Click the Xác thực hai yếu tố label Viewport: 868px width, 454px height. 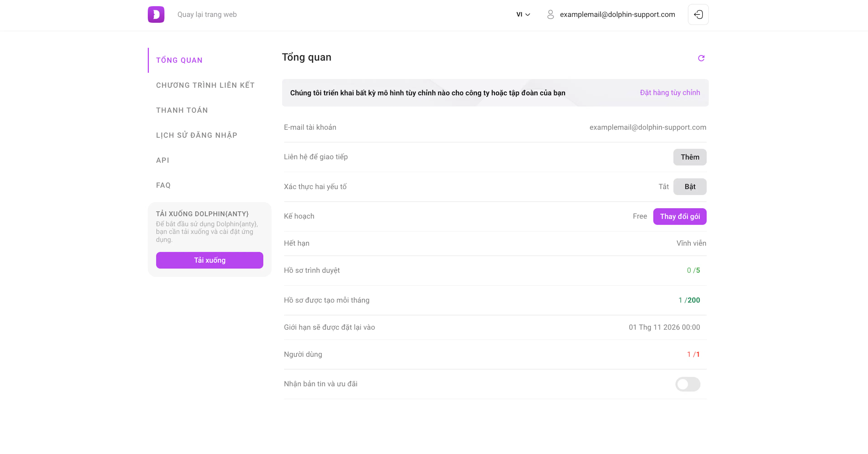(x=315, y=187)
